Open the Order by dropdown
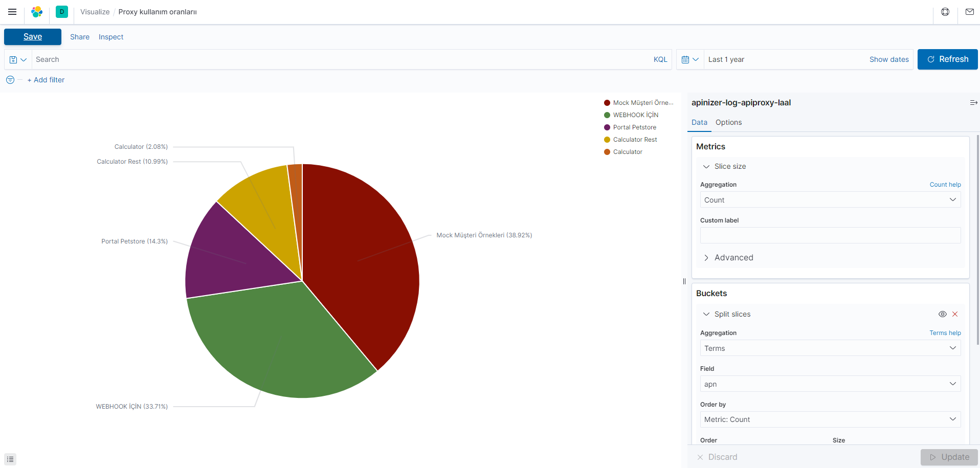Viewport: 980px width, 468px height. pos(830,419)
